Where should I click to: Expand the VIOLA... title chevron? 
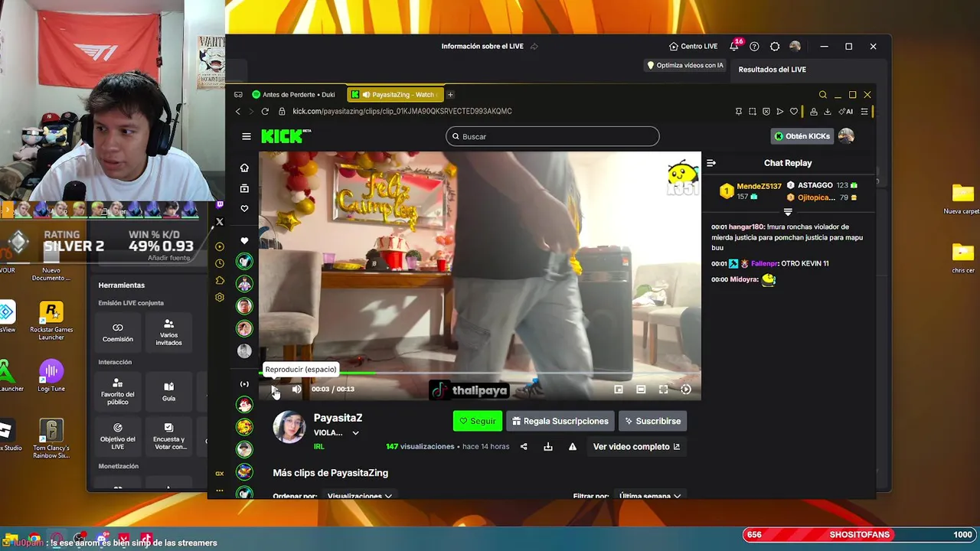(355, 433)
